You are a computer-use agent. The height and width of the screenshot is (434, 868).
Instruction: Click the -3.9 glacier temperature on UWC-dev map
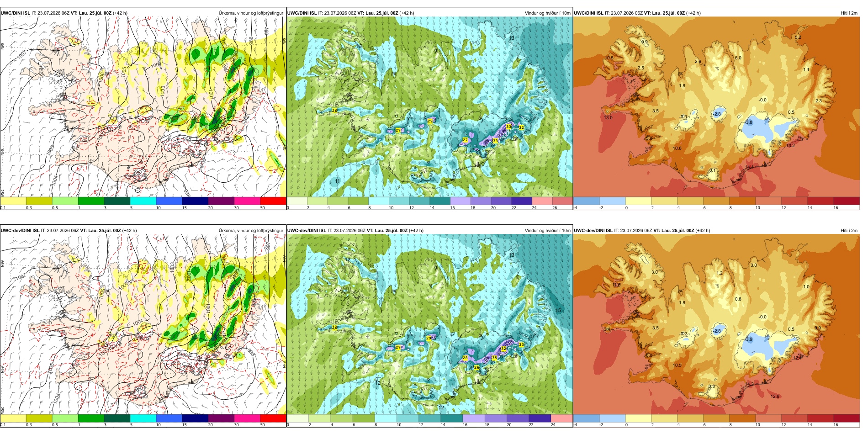[x=748, y=339]
